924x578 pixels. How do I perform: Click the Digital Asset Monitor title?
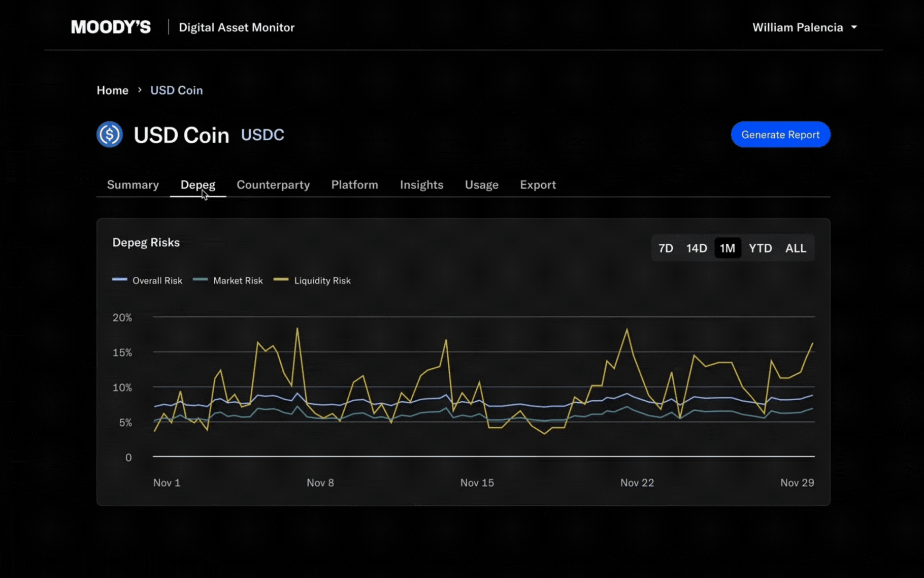click(x=237, y=27)
